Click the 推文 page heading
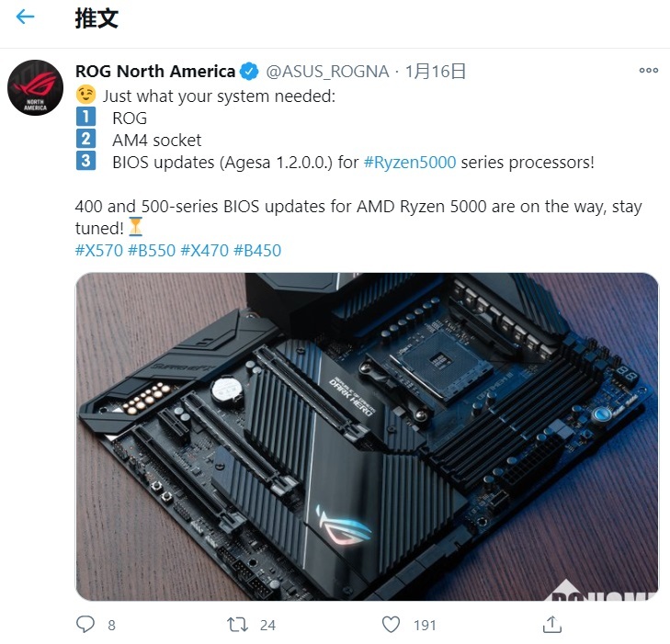670x644 pixels. tap(97, 18)
